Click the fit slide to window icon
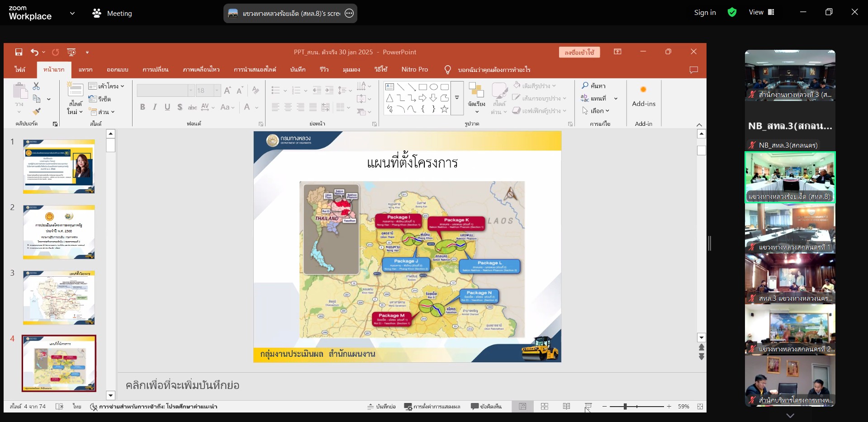Viewport: 868px width, 422px height. click(700, 407)
